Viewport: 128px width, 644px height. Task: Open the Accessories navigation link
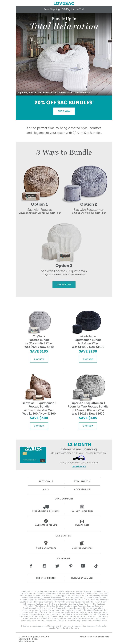tap(82, 490)
